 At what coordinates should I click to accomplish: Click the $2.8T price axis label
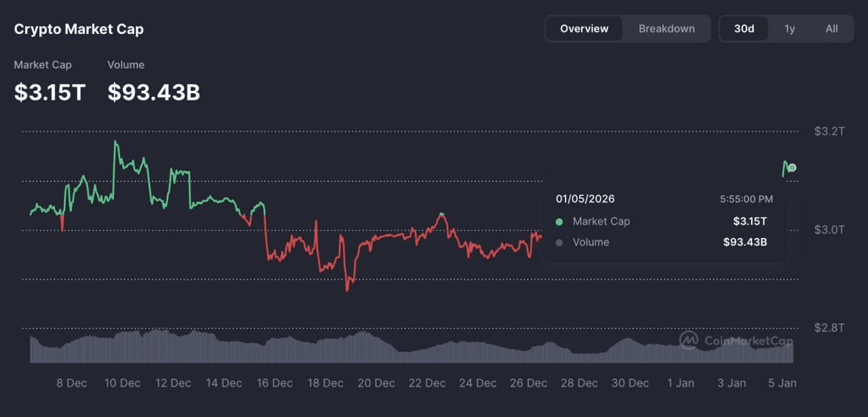tap(829, 328)
